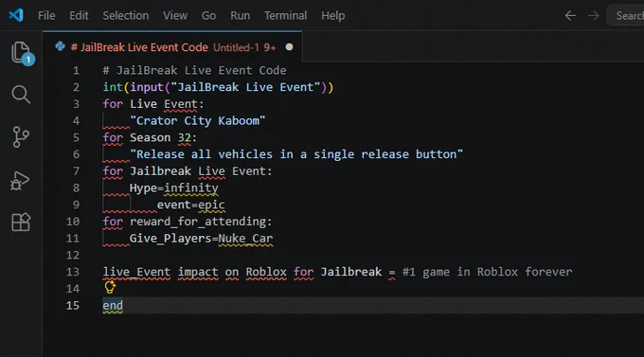Click line number 12 in gutter
The image size is (644, 357).
[x=73, y=255]
